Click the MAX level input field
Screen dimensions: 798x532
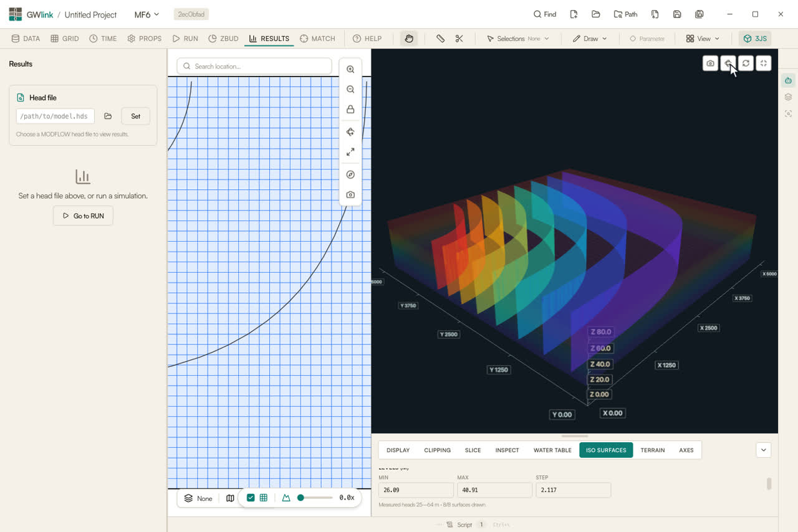pyautogui.click(x=494, y=490)
